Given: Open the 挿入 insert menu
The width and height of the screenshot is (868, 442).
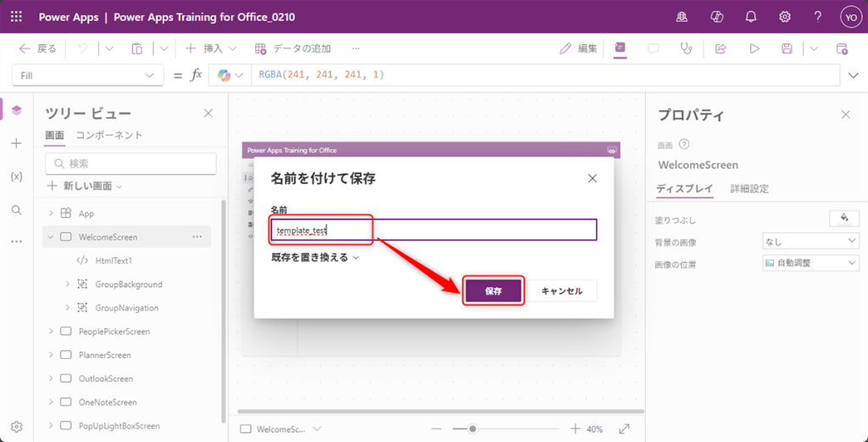Looking at the screenshot, I should pyautogui.click(x=210, y=48).
